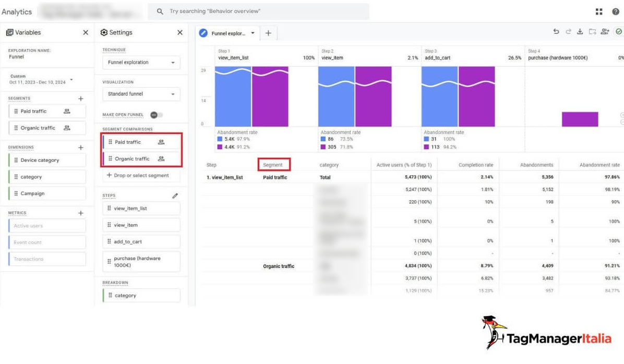Click people icon on Paid traffic comparison
The width and height of the screenshot is (624, 364).
point(161,142)
